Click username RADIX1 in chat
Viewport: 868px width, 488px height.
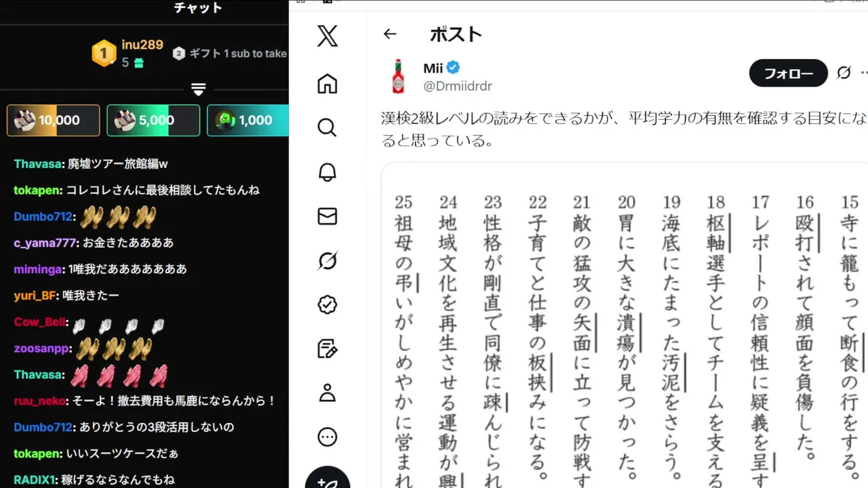click(35, 480)
